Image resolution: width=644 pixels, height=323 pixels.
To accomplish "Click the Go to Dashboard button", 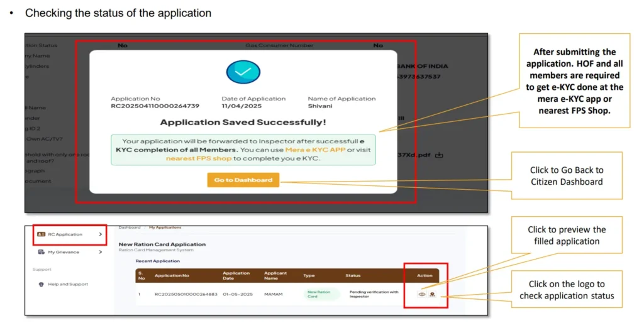I will pos(243,180).
